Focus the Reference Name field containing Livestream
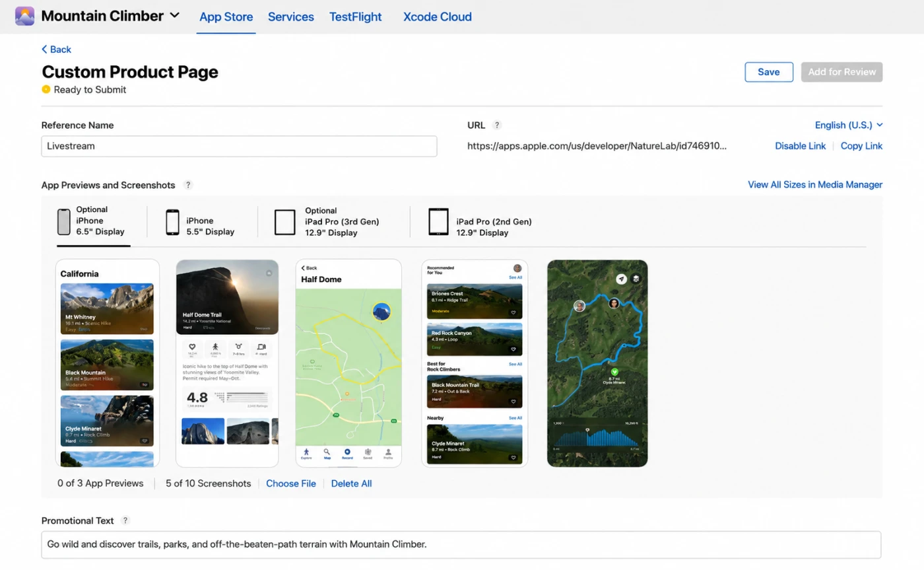The width and height of the screenshot is (924, 570). click(x=239, y=146)
